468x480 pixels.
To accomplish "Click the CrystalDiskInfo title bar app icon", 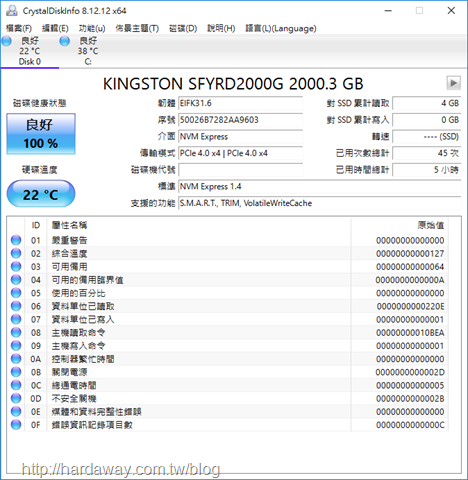I will (x=12, y=11).
